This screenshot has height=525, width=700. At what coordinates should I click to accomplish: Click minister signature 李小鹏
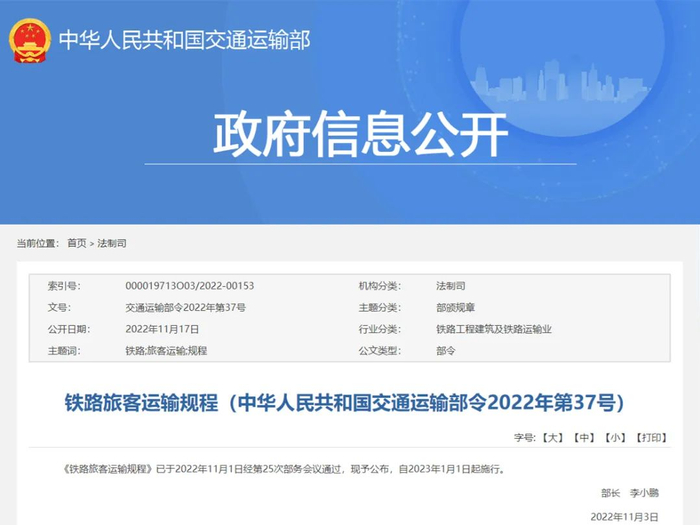coord(644,493)
